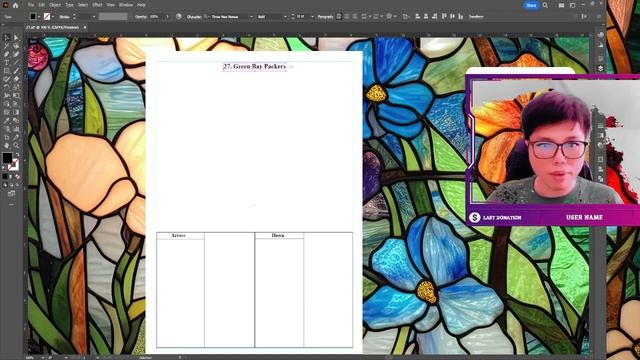Align paragraph text center
The height and width of the screenshot is (360, 640).
coord(347,17)
